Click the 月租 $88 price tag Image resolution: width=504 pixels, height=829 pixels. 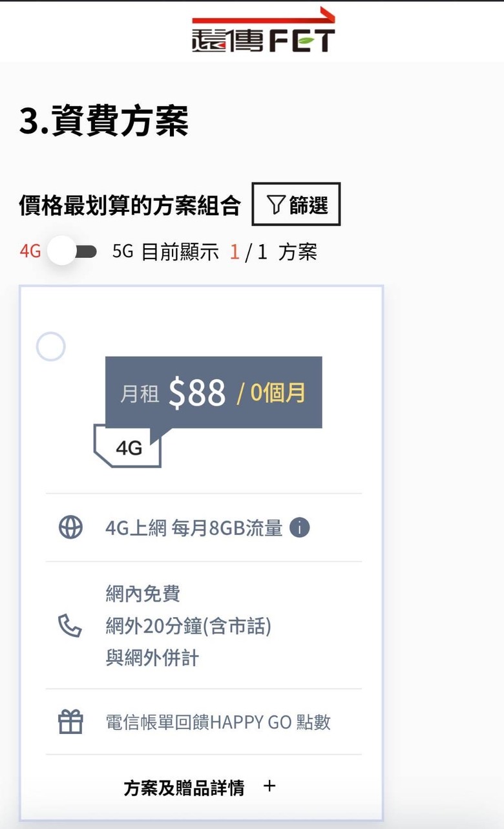tap(213, 393)
